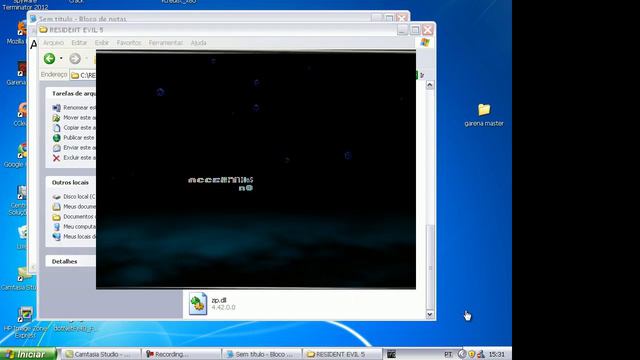The image size is (640, 360).
Task: Click the Iniciar start button
Action: 28,354
